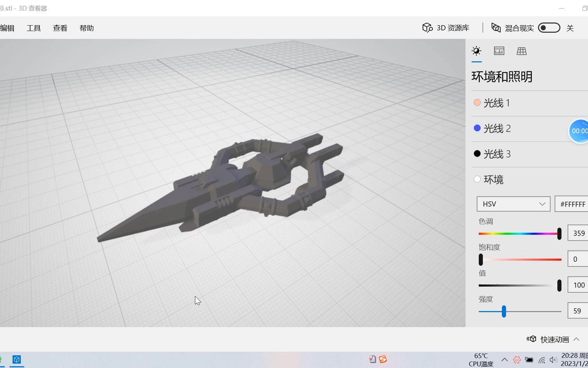Click the battery status tray icon
Screen dimensions: 588x368
pyautogui.click(x=529, y=360)
